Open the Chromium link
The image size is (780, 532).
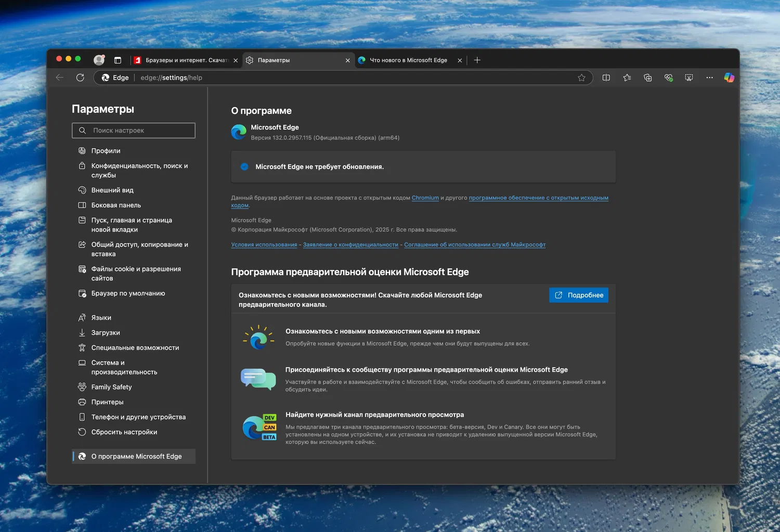425,198
